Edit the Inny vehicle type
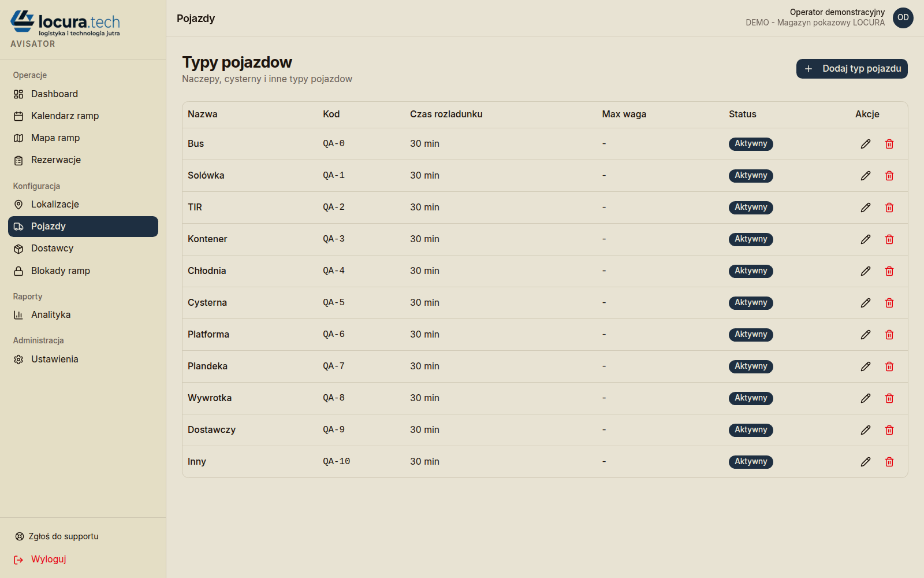 click(x=865, y=462)
